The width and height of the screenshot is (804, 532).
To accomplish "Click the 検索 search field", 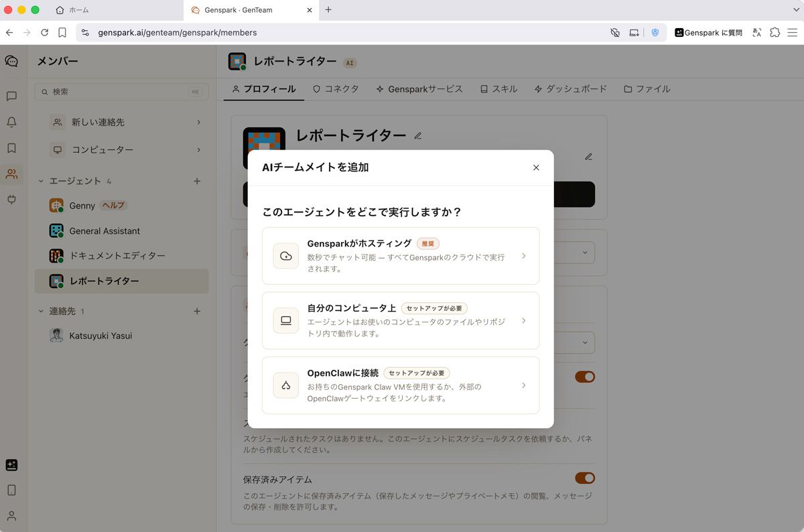I will click(x=121, y=92).
